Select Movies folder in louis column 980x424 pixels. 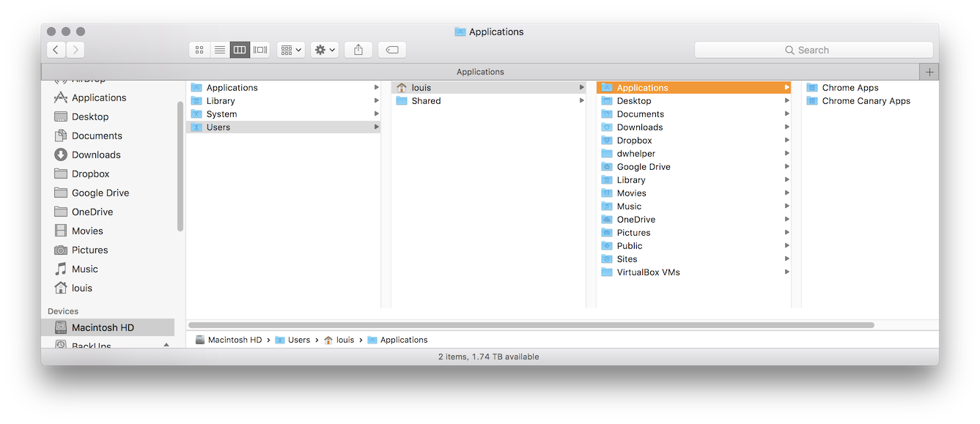tap(694, 193)
